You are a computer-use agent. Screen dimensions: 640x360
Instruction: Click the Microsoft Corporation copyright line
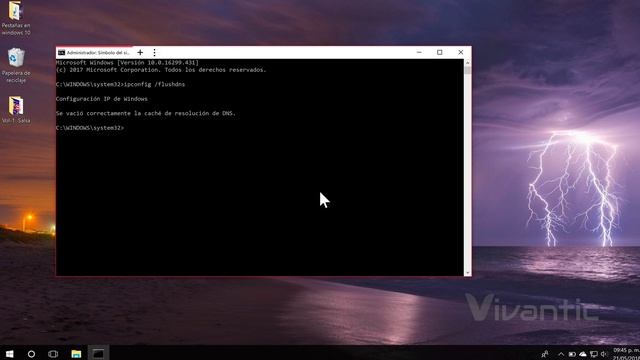[161, 70]
